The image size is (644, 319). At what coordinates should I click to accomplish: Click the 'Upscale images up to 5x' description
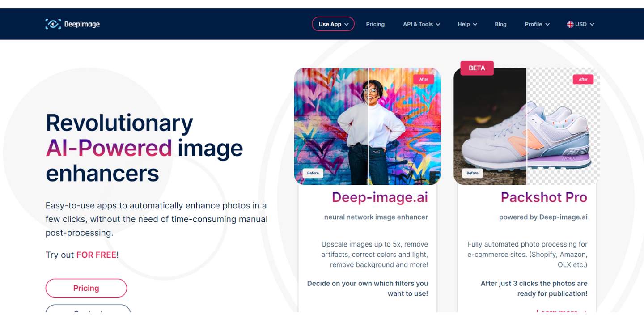point(375,255)
